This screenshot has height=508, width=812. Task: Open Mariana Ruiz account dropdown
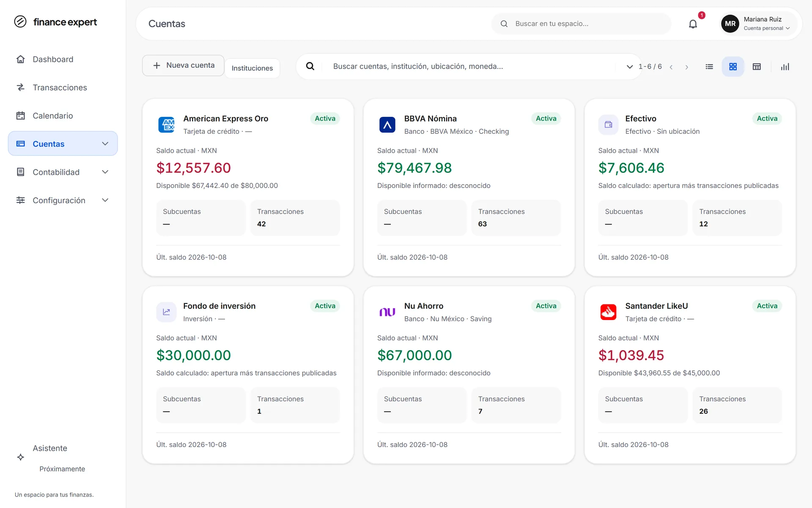point(759,24)
